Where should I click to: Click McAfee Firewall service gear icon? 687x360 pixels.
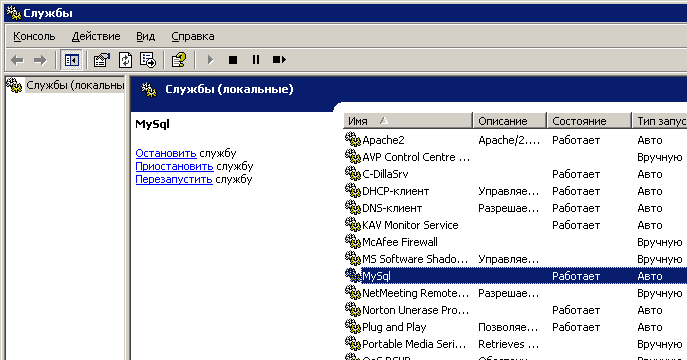pos(353,242)
